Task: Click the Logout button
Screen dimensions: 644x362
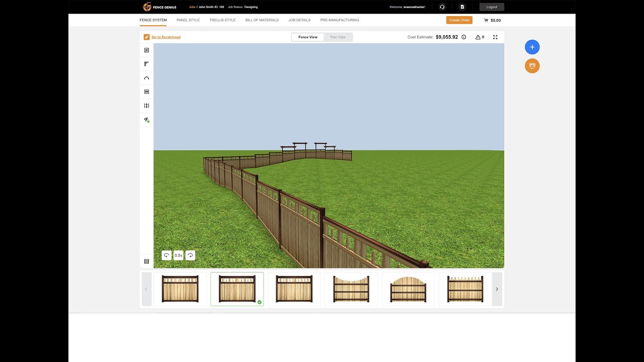Action: (492, 7)
